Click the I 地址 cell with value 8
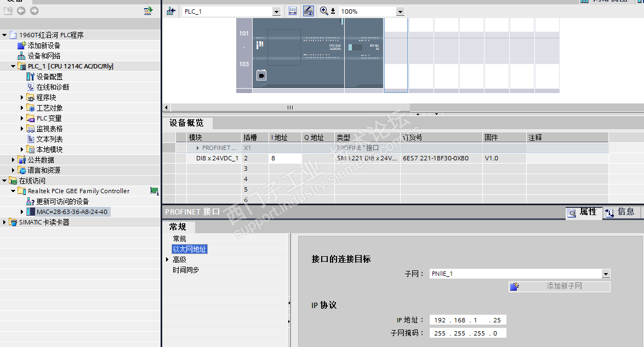 (286, 158)
